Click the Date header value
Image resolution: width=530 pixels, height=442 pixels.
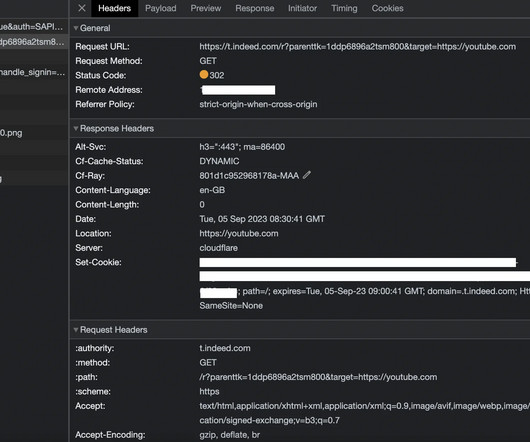(262, 219)
